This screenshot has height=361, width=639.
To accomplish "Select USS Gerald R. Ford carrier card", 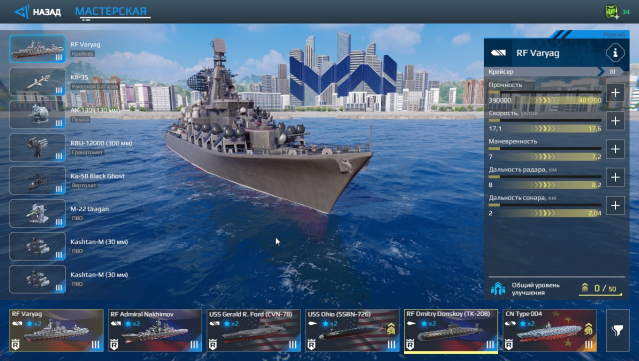I will click(253, 330).
